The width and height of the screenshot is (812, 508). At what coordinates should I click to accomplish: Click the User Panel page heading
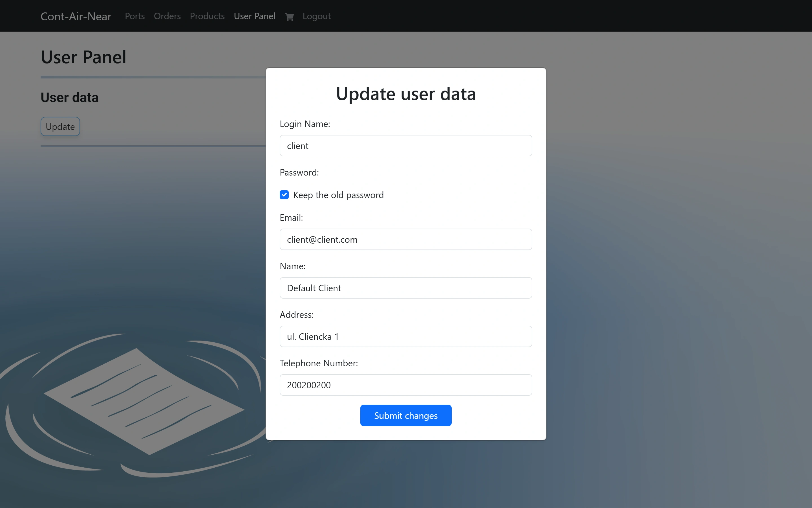coord(83,57)
